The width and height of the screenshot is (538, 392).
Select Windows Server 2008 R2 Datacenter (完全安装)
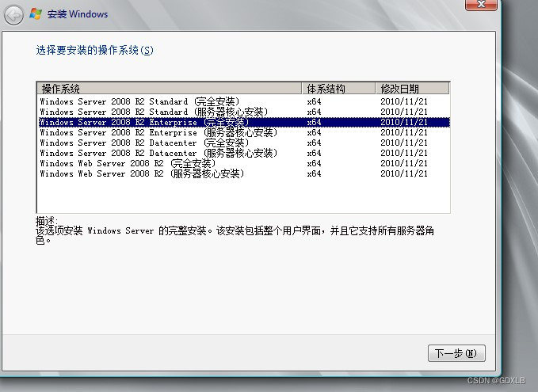coord(243,143)
